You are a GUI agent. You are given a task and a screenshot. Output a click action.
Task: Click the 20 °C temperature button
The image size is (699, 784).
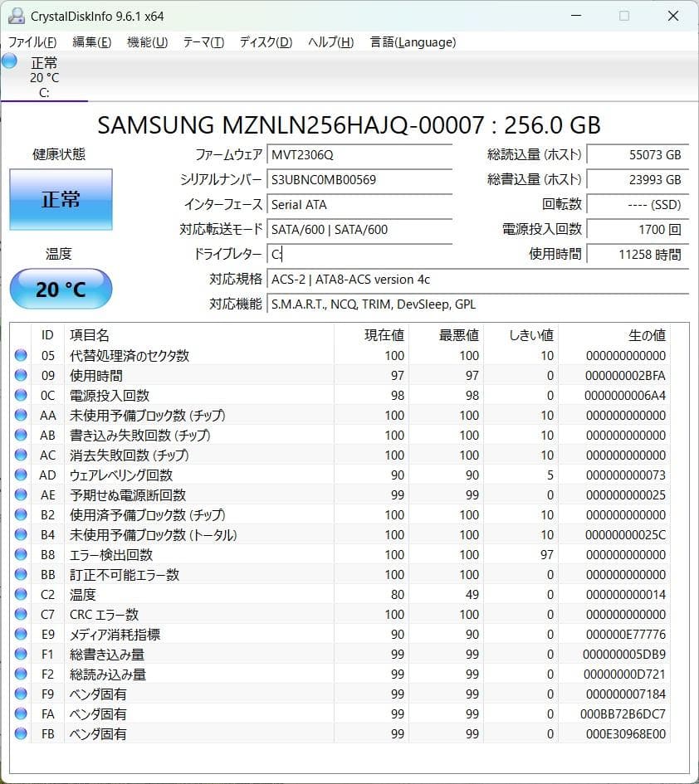61,289
